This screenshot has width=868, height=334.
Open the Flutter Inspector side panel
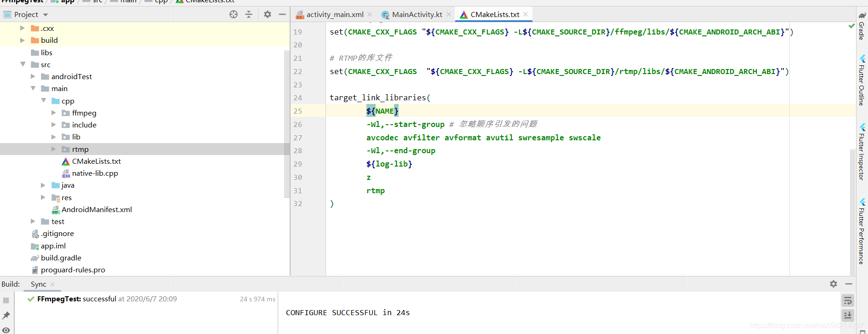[x=862, y=152]
